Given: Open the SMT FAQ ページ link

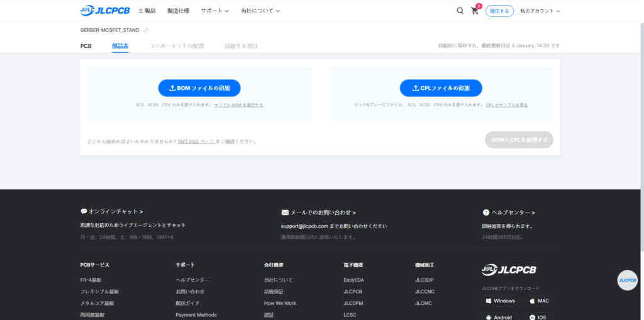Looking at the screenshot, I should click(196, 141).
